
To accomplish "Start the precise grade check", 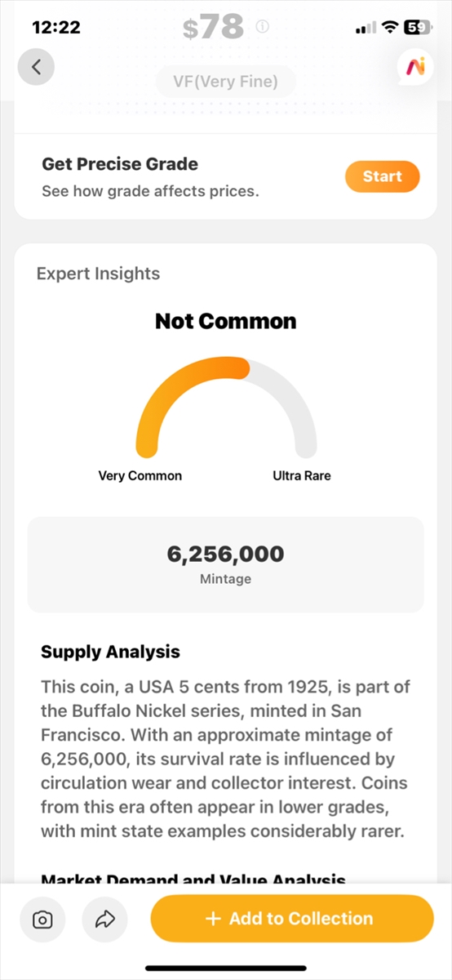I will 382,176.
